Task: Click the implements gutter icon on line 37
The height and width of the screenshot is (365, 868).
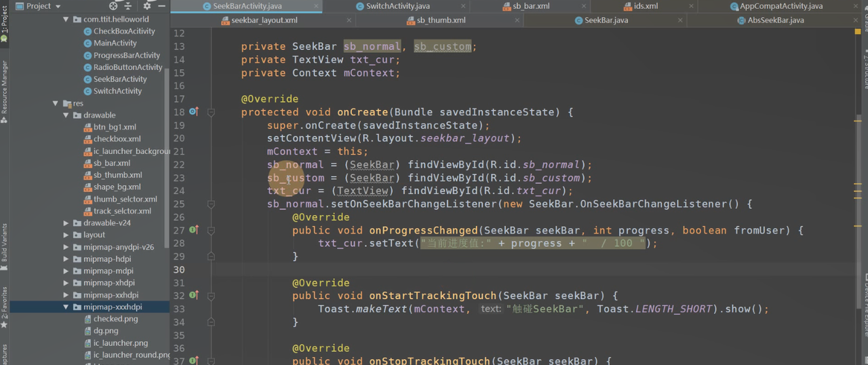Action: pos(194,361)
